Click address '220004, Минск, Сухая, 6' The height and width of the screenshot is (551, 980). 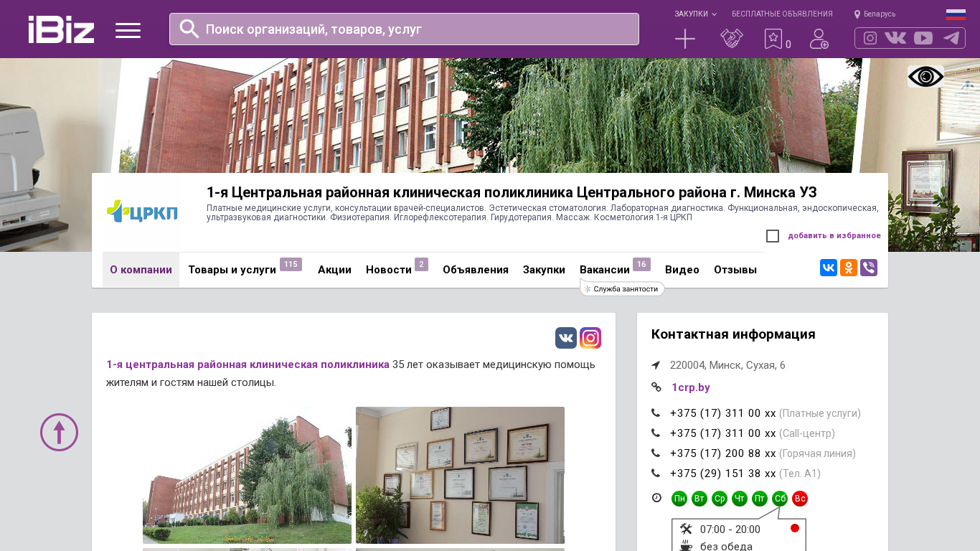point(727,365)
